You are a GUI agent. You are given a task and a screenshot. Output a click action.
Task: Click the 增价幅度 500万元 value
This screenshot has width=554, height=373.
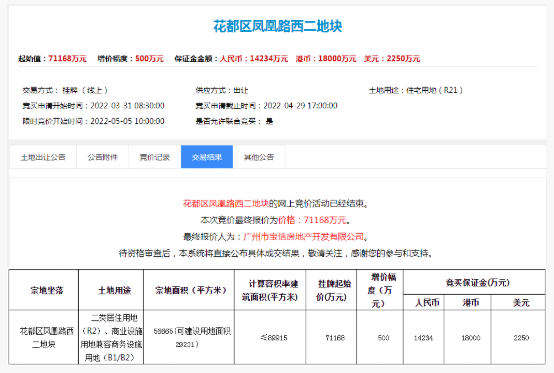tap(149, 58)
